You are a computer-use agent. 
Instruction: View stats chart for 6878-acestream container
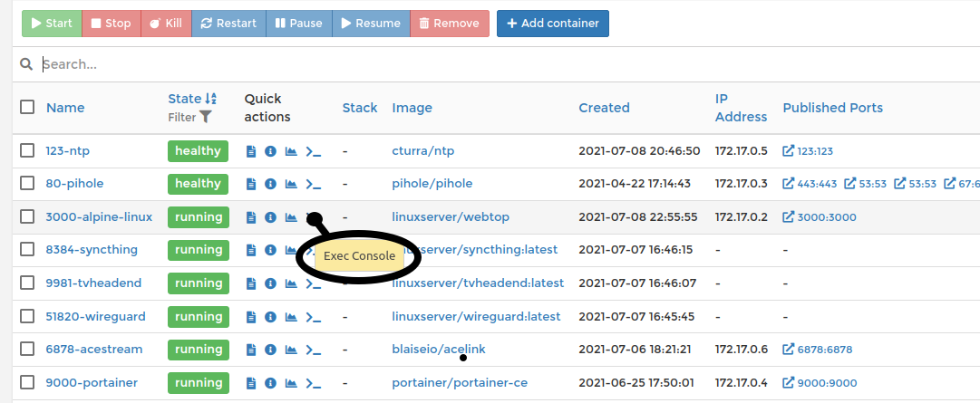coord(291,350)
